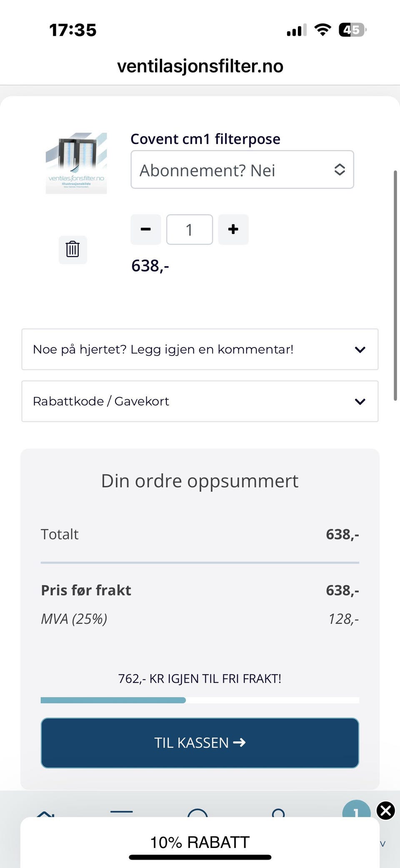Proceed with TIL KASSEN button
Screen dimensions: 400x868
tap(200, 743)
